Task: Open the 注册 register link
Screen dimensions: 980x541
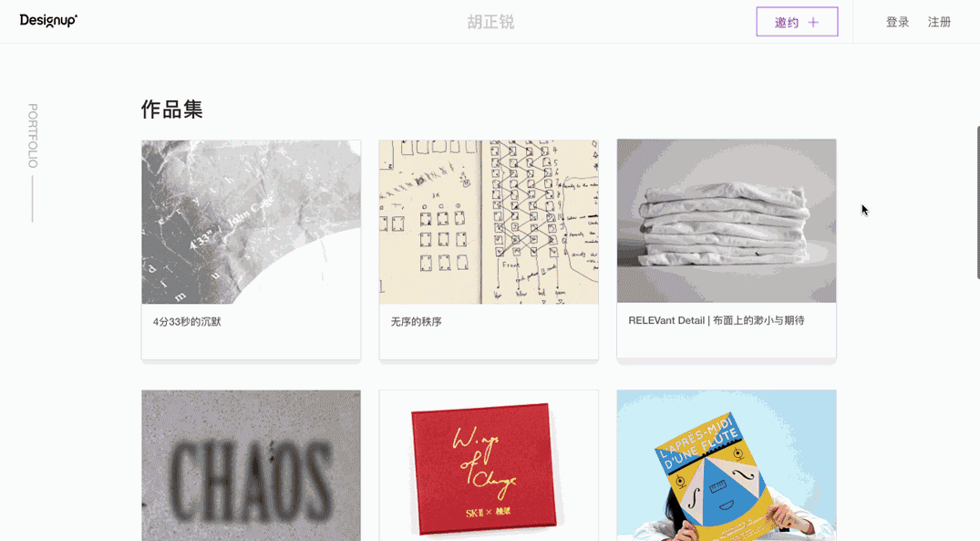Action: (939, 23)
